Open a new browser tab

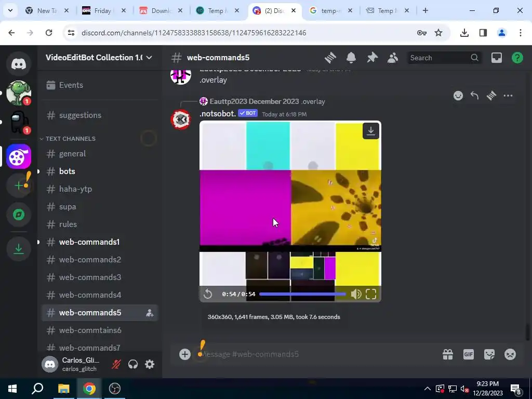[x=425, y=10]
